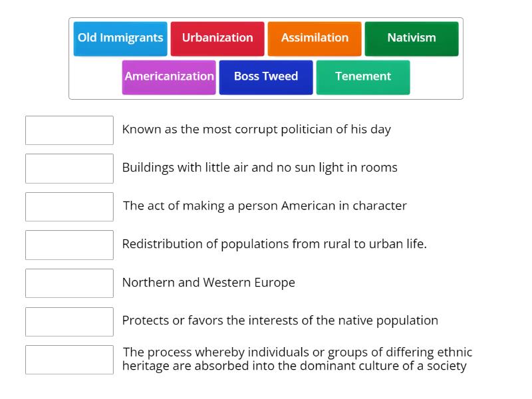532x399 pixels.
Task: Click the little air and no sunlight definition
Action: [259, 168]
